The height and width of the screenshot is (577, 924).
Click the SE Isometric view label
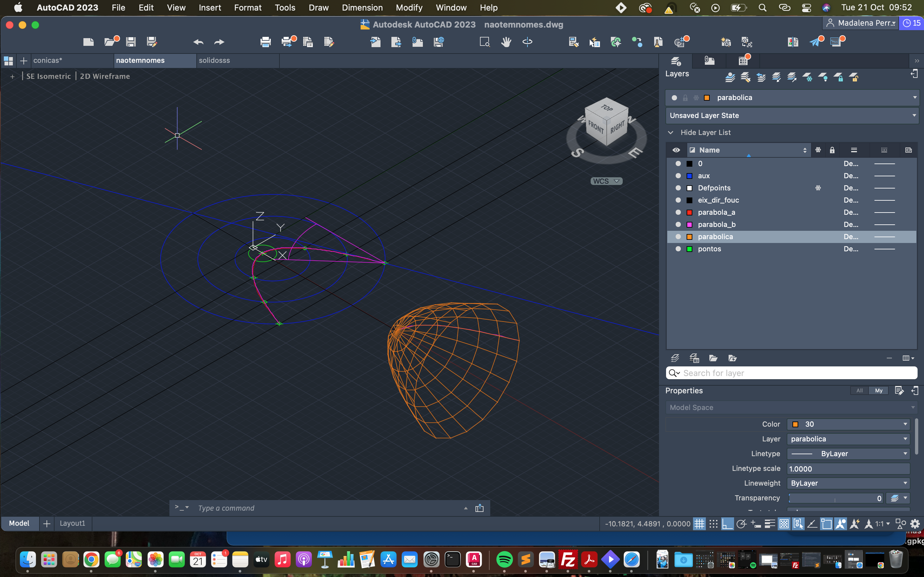pos(48,76)
